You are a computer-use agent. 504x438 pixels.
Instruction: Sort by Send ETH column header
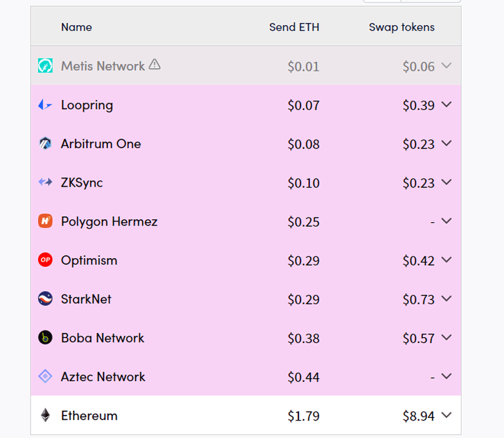click(x=294, y=27)
